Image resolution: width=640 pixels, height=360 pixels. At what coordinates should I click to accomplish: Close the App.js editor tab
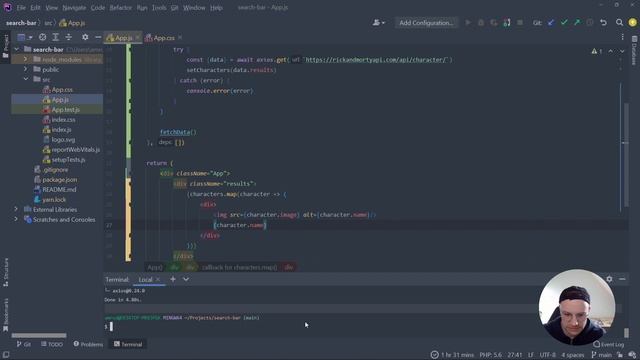point(138,38)
